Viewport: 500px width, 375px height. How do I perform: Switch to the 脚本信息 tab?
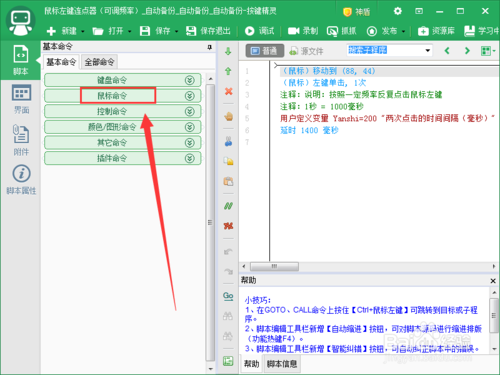282,364
